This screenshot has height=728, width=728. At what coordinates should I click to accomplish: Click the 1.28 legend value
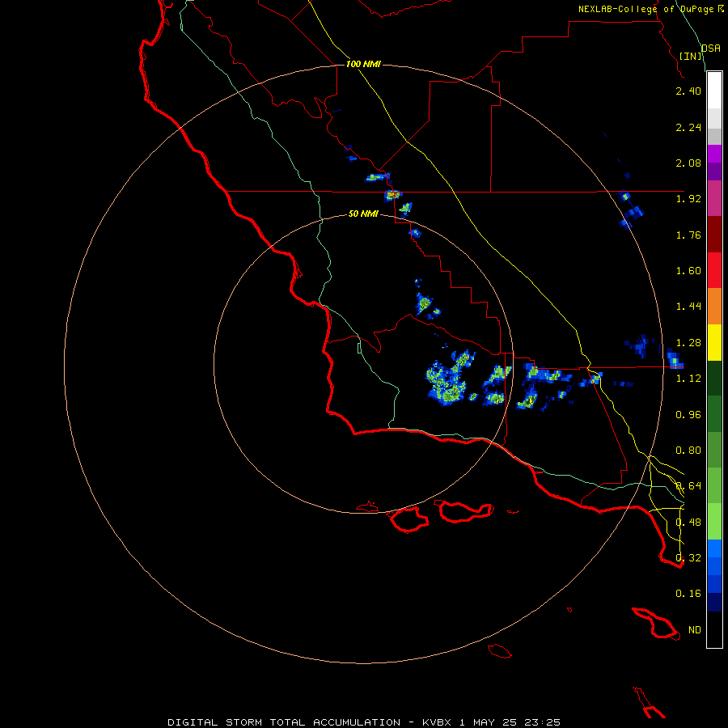pyautogui.click(x=688, y=343)
